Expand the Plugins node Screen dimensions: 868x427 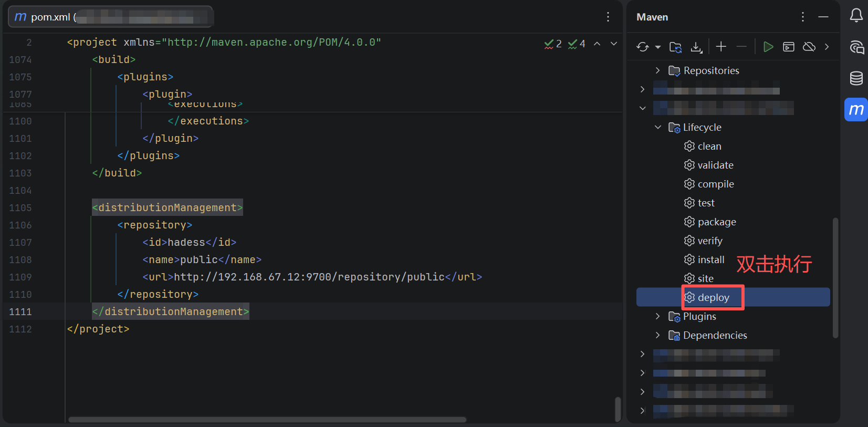pyautogui.click(x=657, y=316)
